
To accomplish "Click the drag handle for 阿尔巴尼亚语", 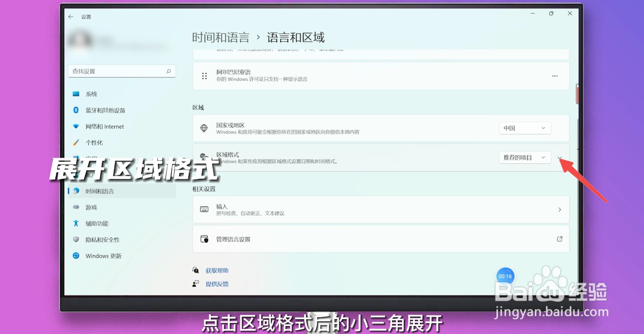I will click(204, 76).
